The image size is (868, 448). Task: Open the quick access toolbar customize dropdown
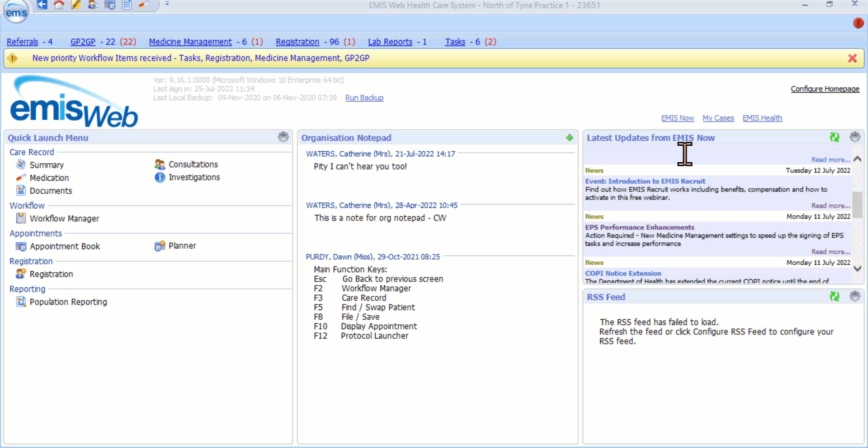click(167, 4)
